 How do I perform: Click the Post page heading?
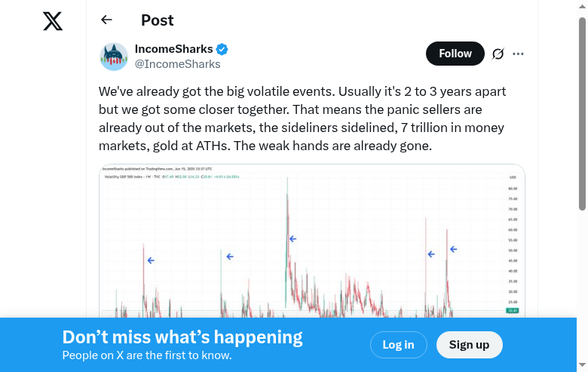pos(158,20)
